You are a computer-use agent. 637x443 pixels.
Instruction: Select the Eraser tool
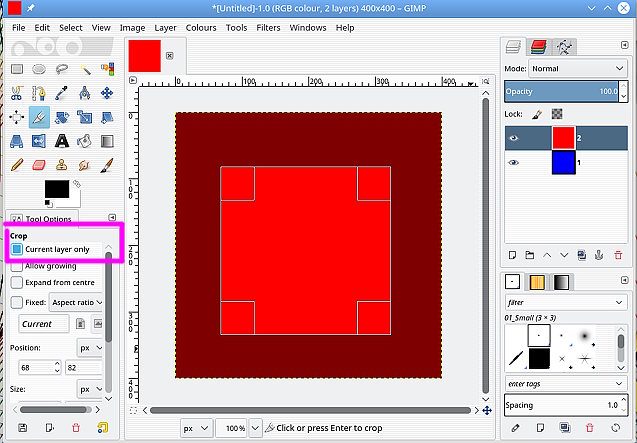40,165
